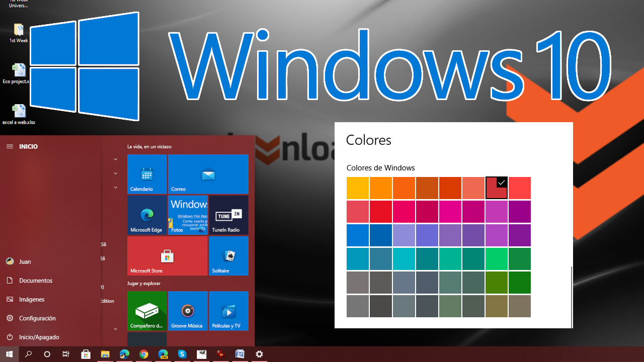Viewport: 644px width, 362px height.
Task: Open Settings gear on the taskbar
Action: pyautogui.click(x=259, y=354)
